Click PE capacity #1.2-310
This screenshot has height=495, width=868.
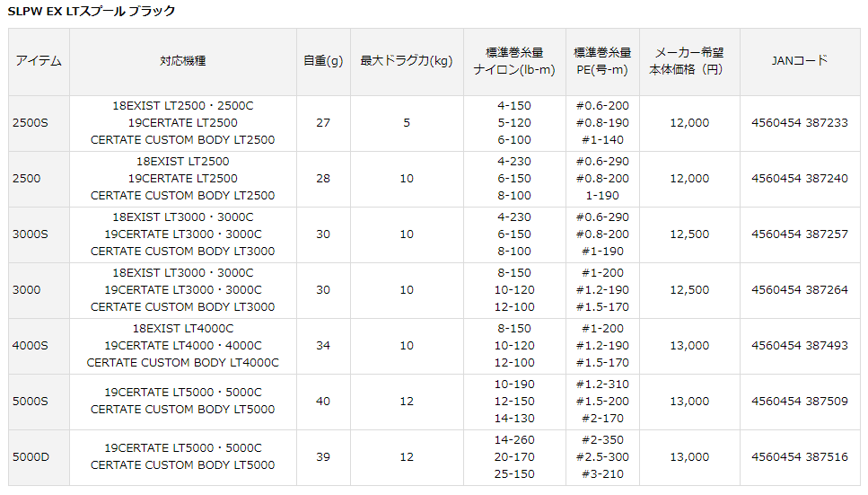(x=602, y=385)
